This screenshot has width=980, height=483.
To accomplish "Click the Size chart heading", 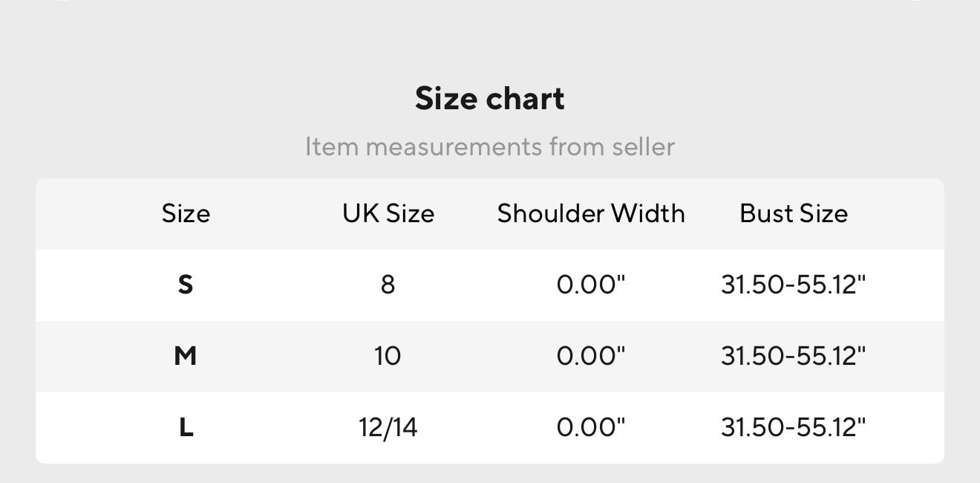I will (x=489, y=99).
